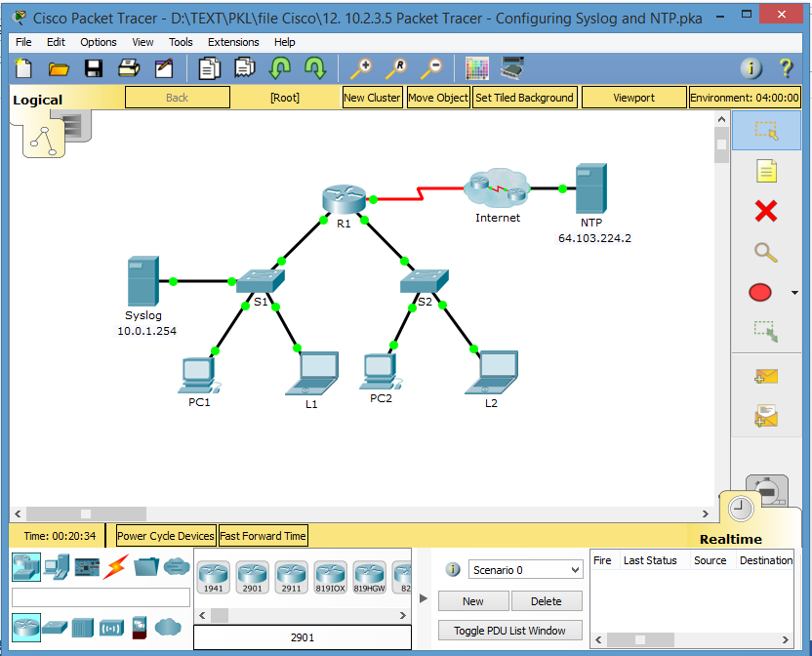
Task: Open the View menu
Action: 142,42
